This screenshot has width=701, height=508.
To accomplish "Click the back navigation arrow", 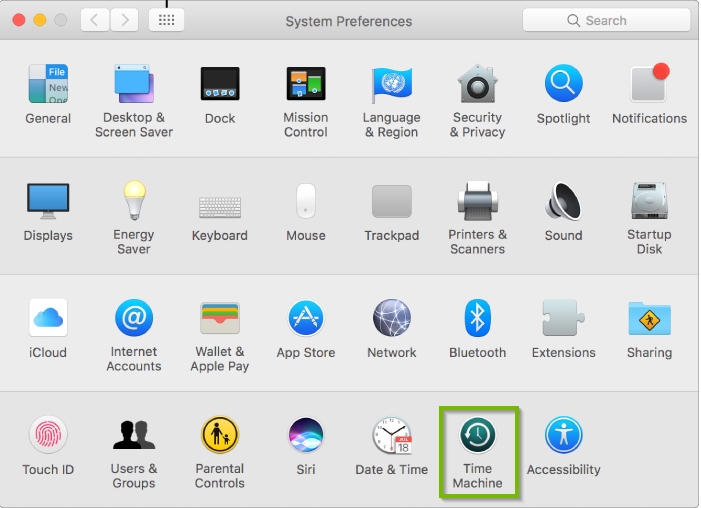I will click(x=95, y=20).
